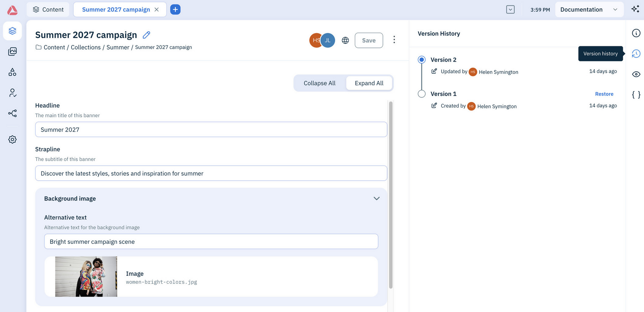The height and width of the screenshot is (312, 644).
Task: Switch to the Content tab
Action: coord(48,10)
